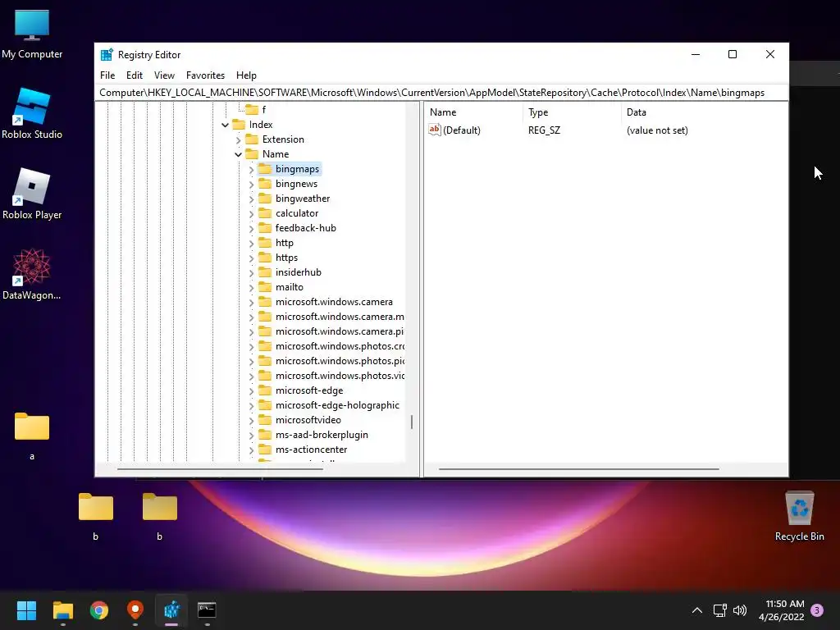This screenshot has width=840, height=630.
Task: Click the Registry Editor title bar icon
Action: [x=107, y=55]
